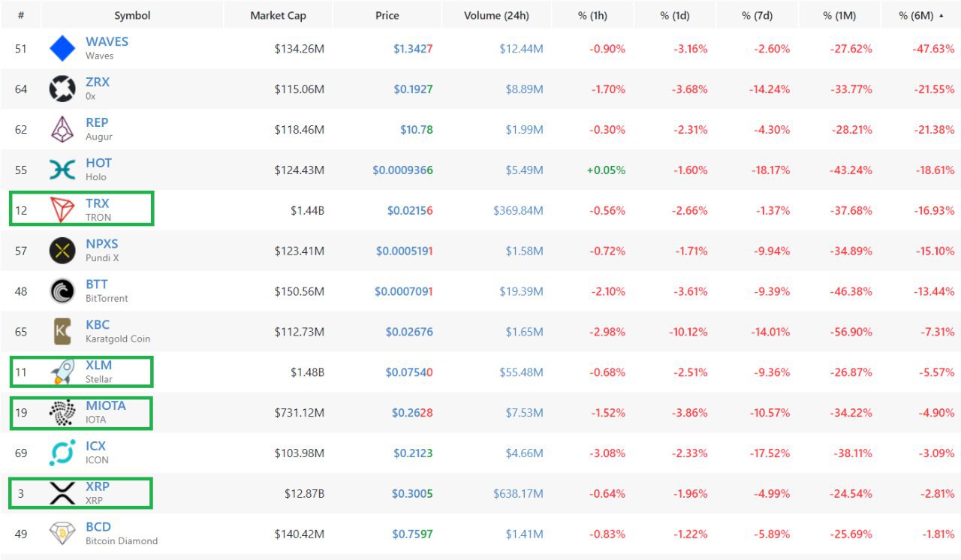
Task: Open the XRP symbol link
Action: point(98,486)
